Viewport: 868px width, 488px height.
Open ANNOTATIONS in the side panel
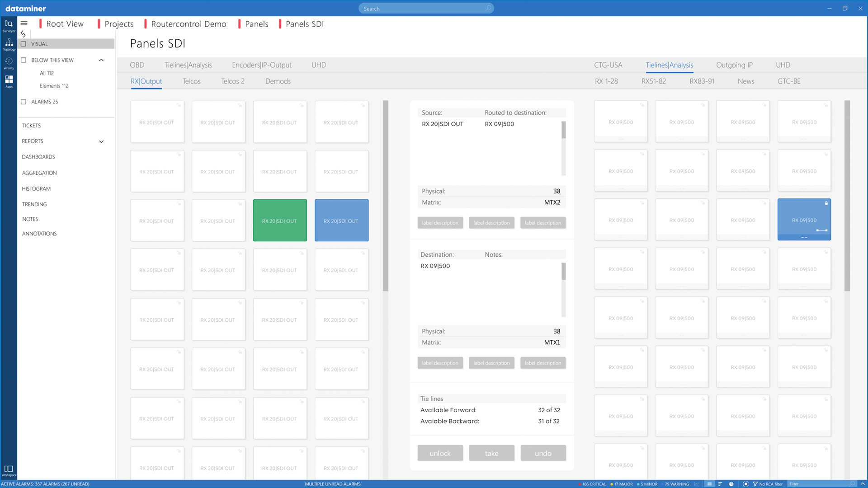coord(39,234)
